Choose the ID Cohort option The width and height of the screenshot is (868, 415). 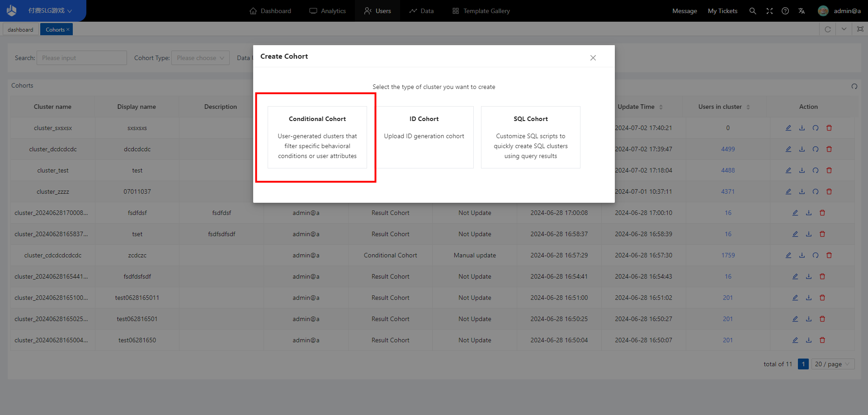coord(424,137)
